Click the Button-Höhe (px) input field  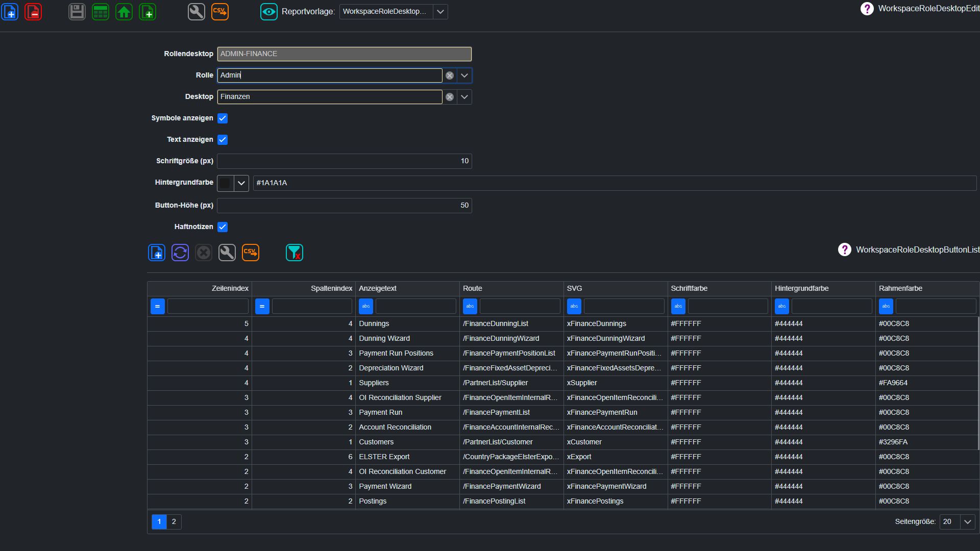[x=345, y=206]
